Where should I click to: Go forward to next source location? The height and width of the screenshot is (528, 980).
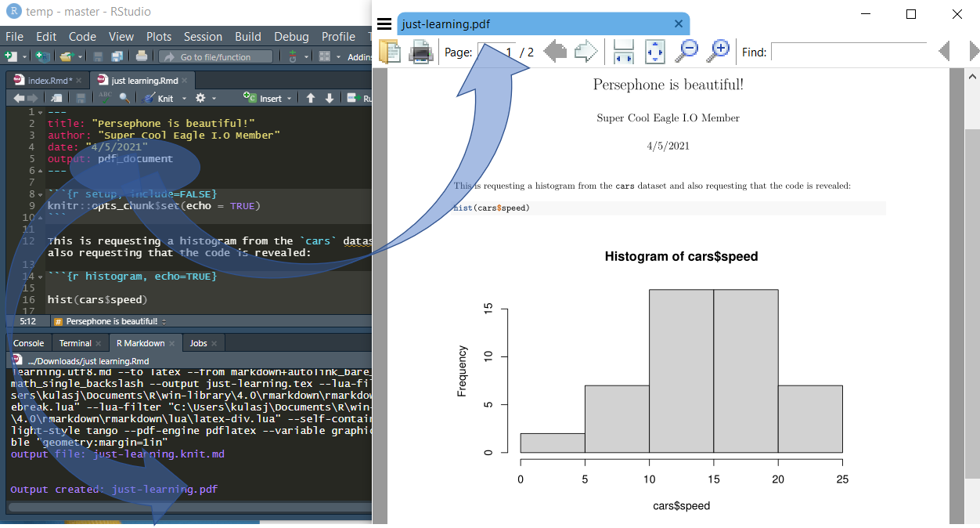click(32, 98)
